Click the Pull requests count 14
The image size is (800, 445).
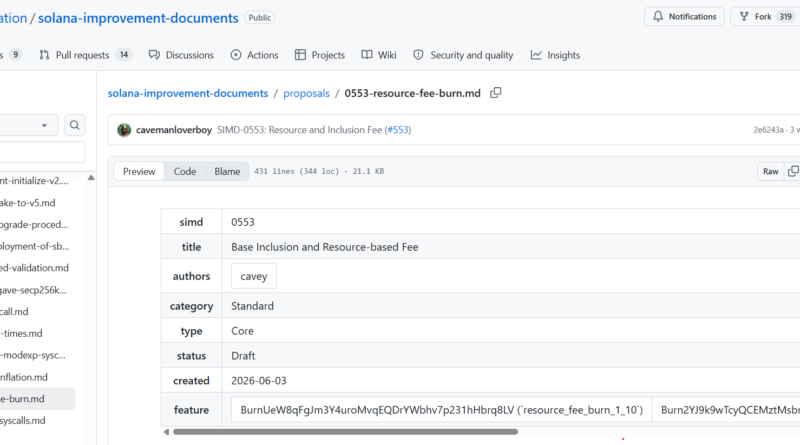(x=124, y=55)
